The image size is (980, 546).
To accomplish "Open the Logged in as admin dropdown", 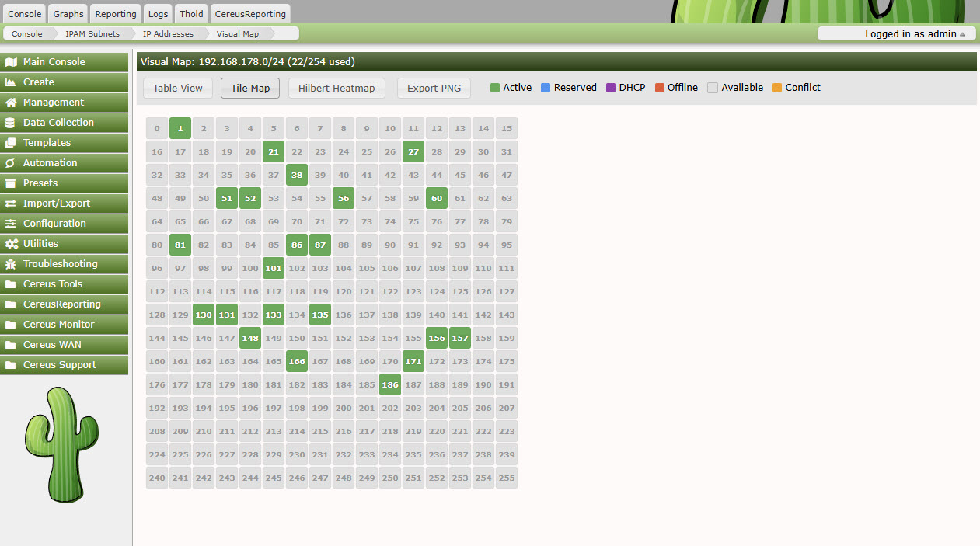I will (895, 34).
